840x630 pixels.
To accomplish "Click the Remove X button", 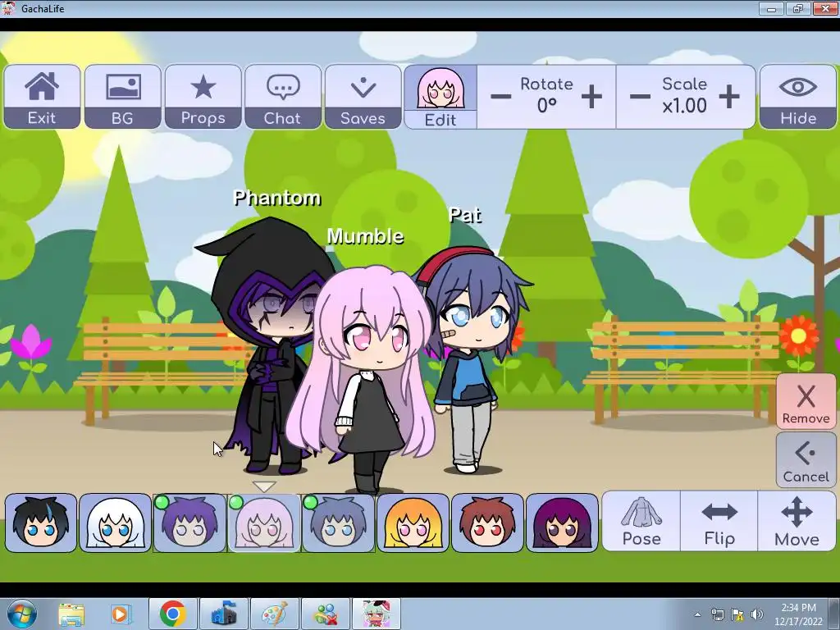I will [x=806, y=402].
